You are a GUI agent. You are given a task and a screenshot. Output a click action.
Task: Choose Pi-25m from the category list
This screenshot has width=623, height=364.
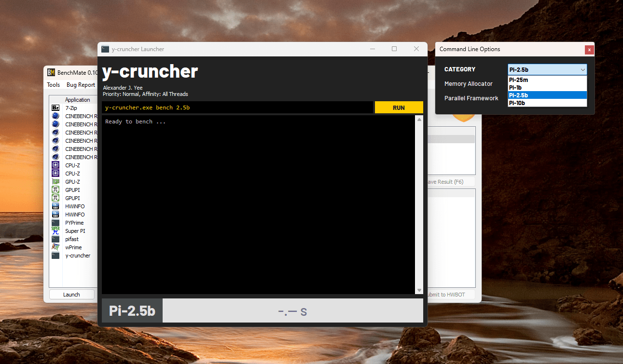(x=547, y=80)
